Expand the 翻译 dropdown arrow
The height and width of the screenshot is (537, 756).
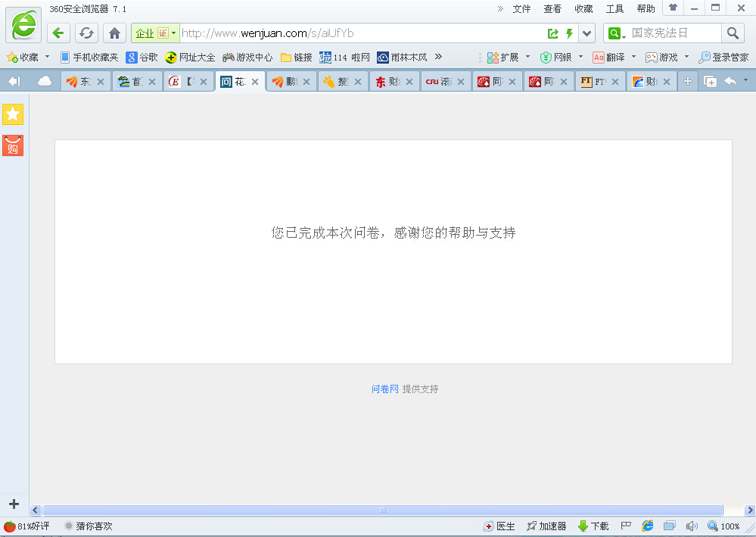tap(633, 57)
